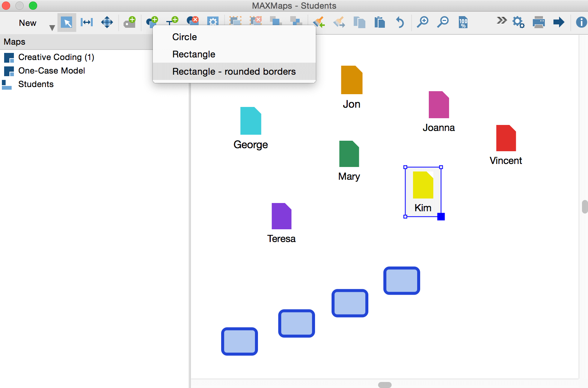This screenshot has width=588, height=388.
Task: Open the One-Case Model map
Action: 52,71
